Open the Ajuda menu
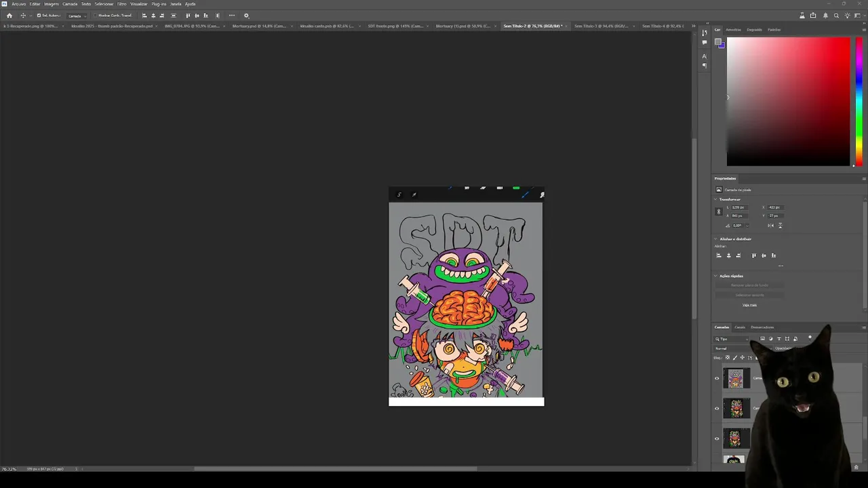868x488 pixels. (x=191, y=4)
